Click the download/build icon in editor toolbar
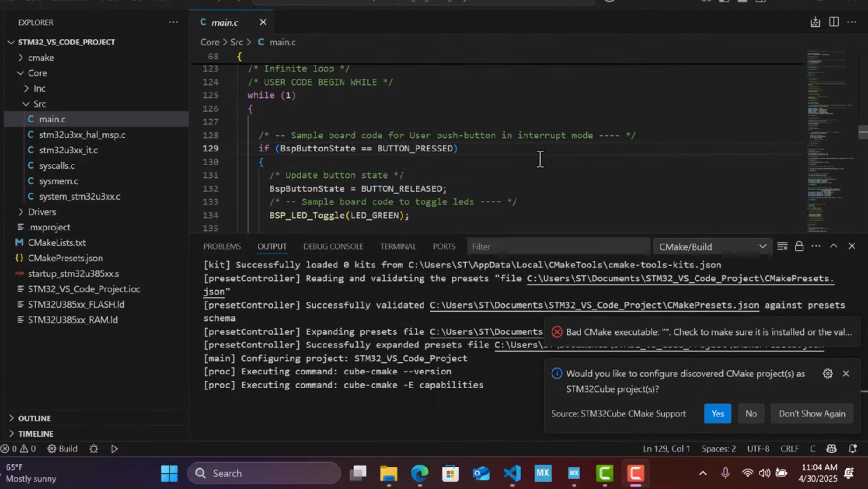Image resolution: width=868 pixels, height=489 pixels. (815, 22)
